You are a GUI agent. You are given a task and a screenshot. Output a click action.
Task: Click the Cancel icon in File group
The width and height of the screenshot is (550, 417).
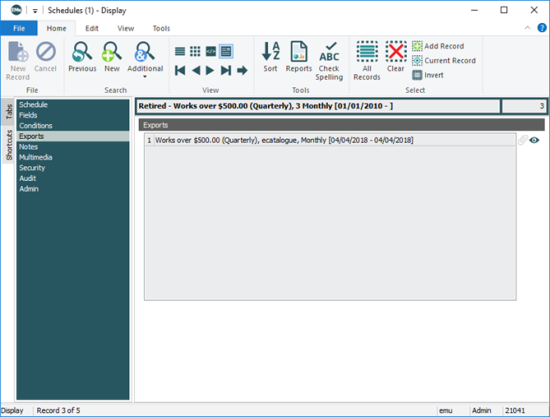(x=46, y=56)
